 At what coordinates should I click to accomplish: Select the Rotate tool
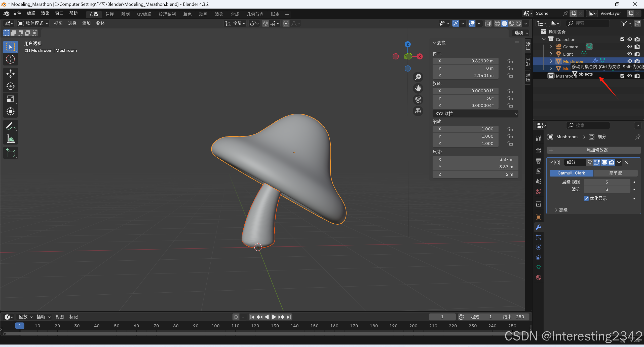point(10,86)
